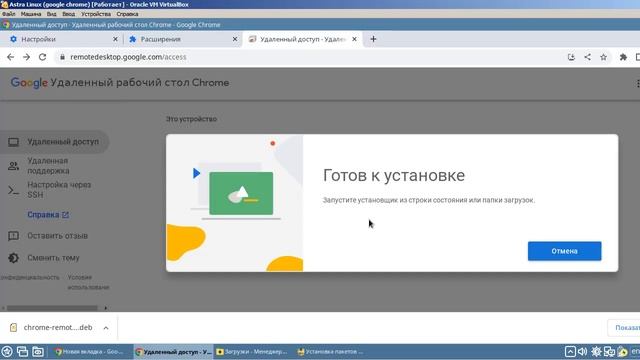Switch to Загрузки - Менеджер taskbar window

pyautogui.click(x=253, y=351)
